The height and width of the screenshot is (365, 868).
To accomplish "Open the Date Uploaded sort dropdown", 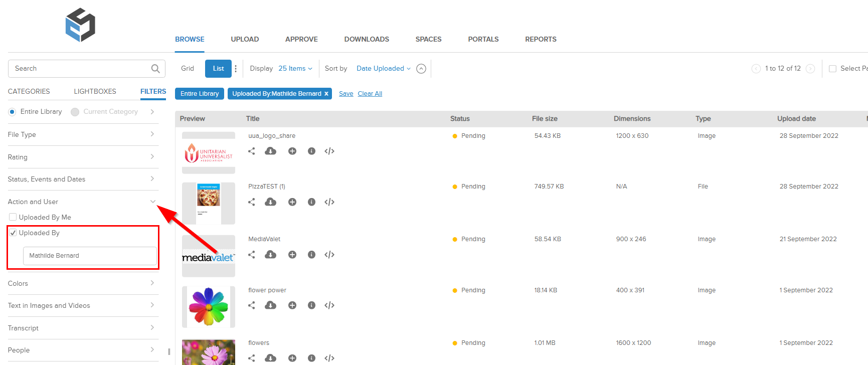I will (x=384, y=69).
